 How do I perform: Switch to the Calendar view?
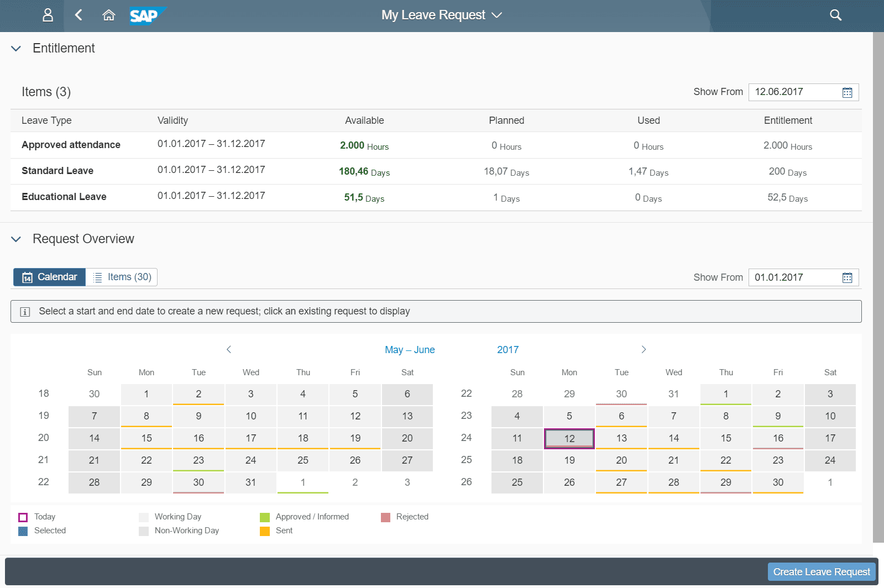pyautogui.click(x=50, y=277)
